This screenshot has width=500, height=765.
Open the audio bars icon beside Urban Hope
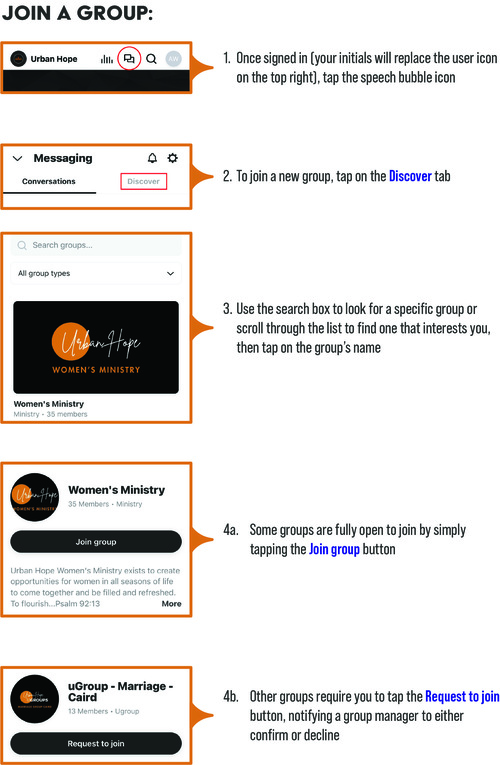106,59
